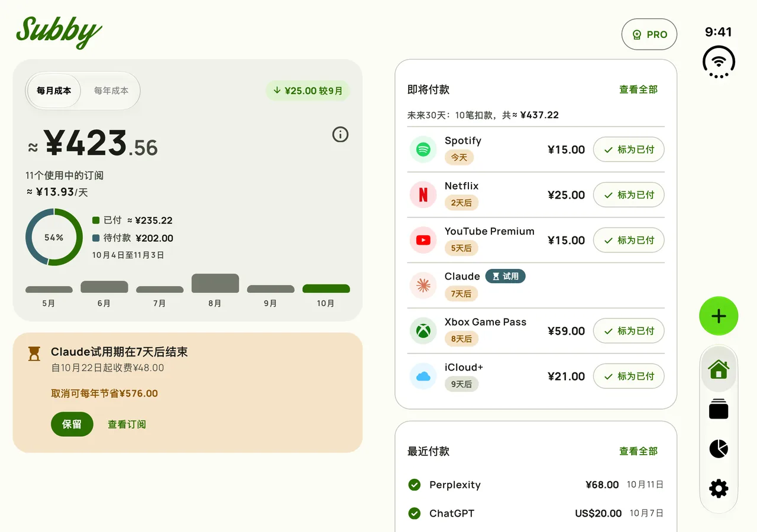Click the 待付款 ¥202.00 legend entry
The height and width of the screenshot is (532, 757).
[133, 238]
